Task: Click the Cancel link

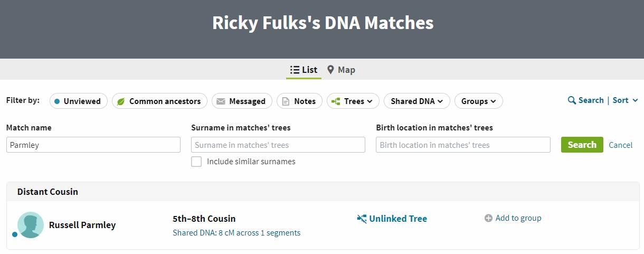Action: (620, 145)
